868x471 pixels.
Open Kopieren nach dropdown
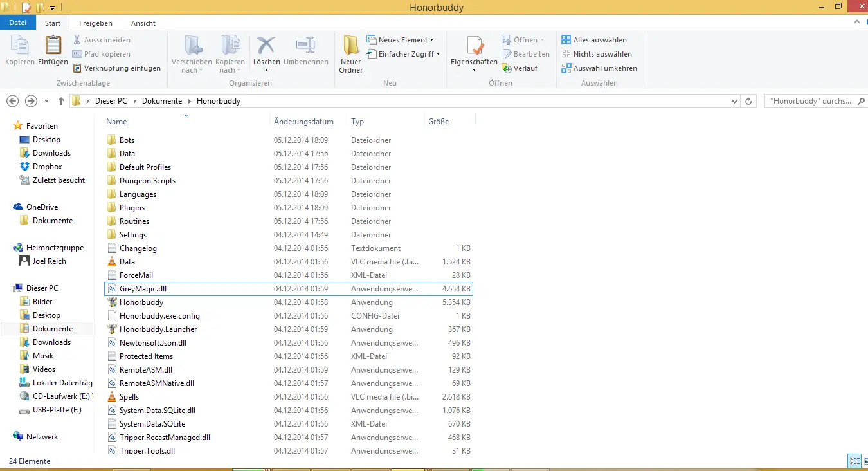(230, 55)
